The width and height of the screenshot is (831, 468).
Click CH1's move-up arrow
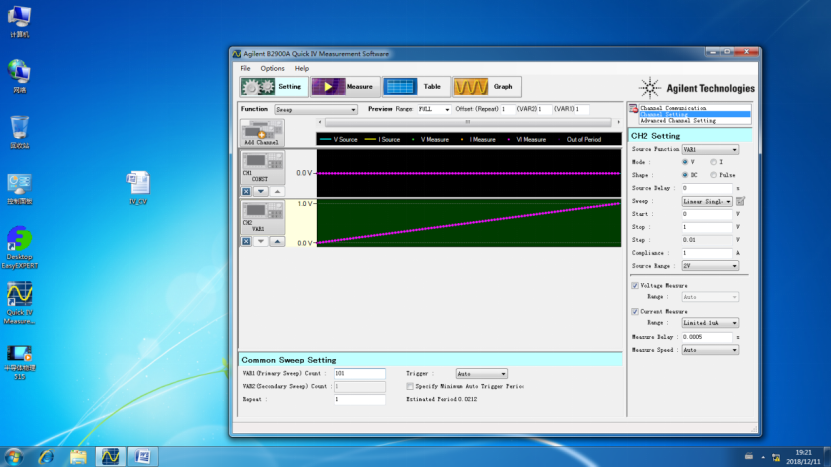[x=277, y=191]
